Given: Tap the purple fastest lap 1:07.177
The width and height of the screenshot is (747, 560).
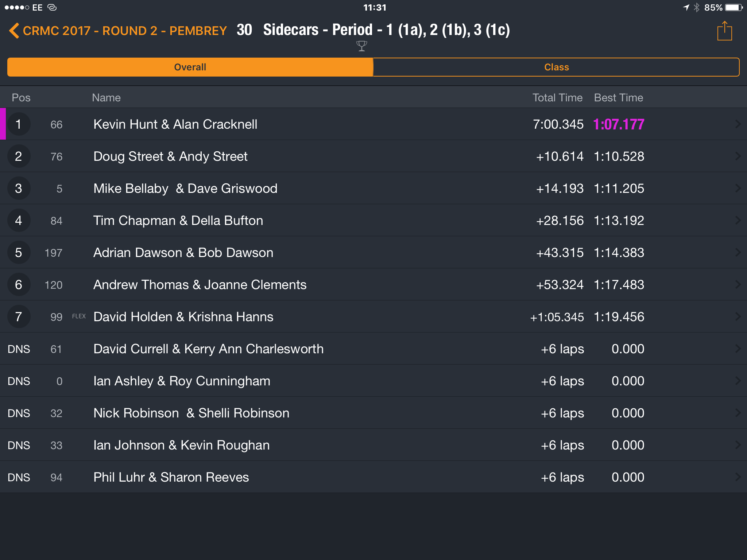Looking at the screenshot, I should click(619, 124).
